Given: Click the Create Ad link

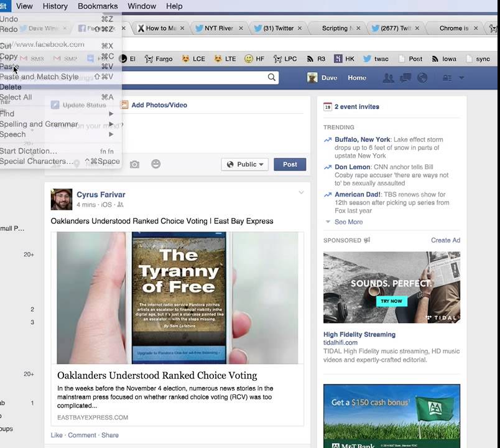Looking at the screenshot, I should tap(445, 240).
